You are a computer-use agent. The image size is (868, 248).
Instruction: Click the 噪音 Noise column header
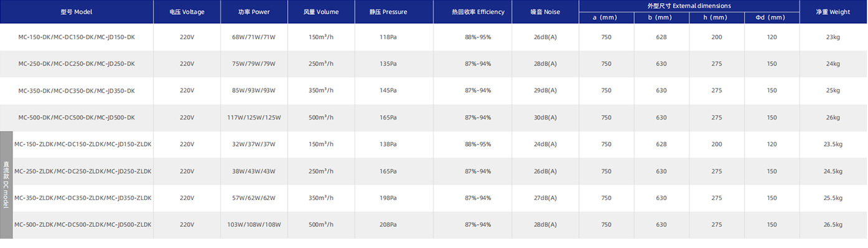[x=545, y=12]
